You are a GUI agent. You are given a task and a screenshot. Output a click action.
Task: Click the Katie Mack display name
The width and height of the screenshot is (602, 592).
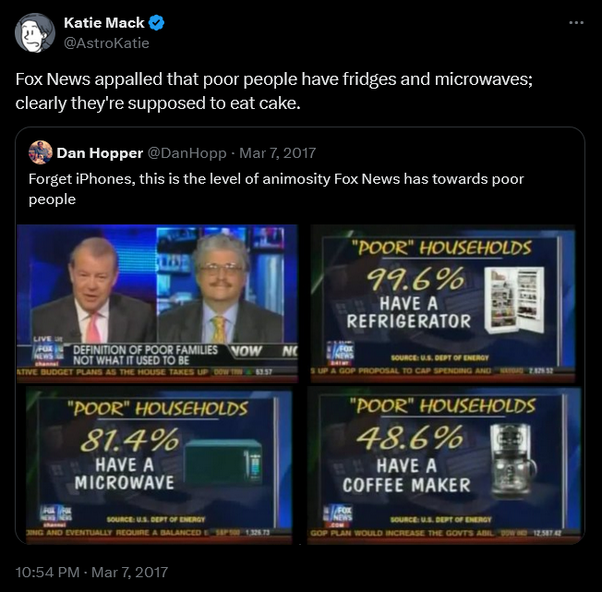click(x=104, y=23)
